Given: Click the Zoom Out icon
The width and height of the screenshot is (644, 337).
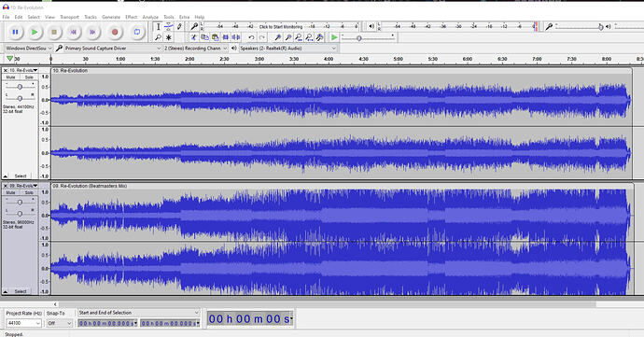Looking at the screenshot, I should [288, 37].
